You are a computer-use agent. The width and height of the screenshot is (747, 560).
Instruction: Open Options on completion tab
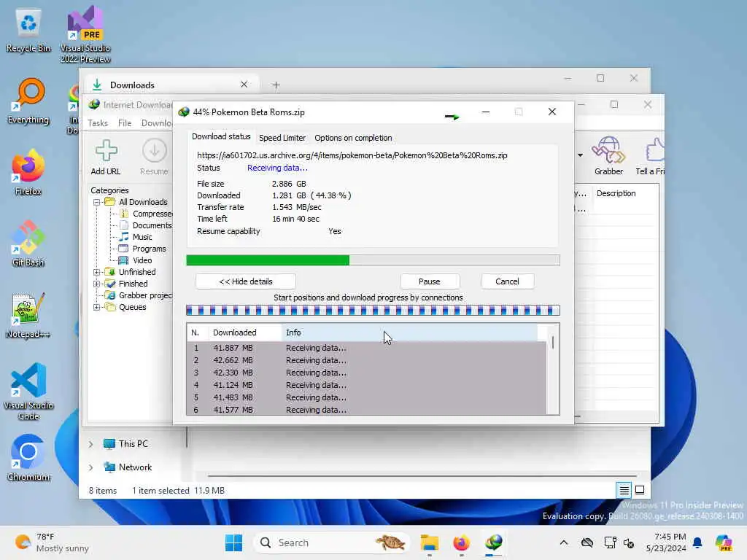point(353,138)
